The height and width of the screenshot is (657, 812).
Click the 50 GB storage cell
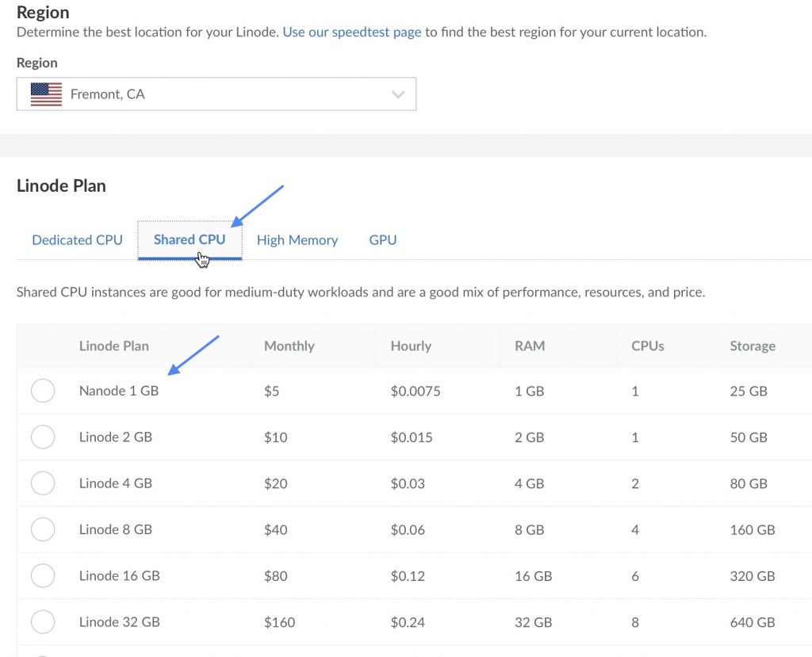[749, 437]
